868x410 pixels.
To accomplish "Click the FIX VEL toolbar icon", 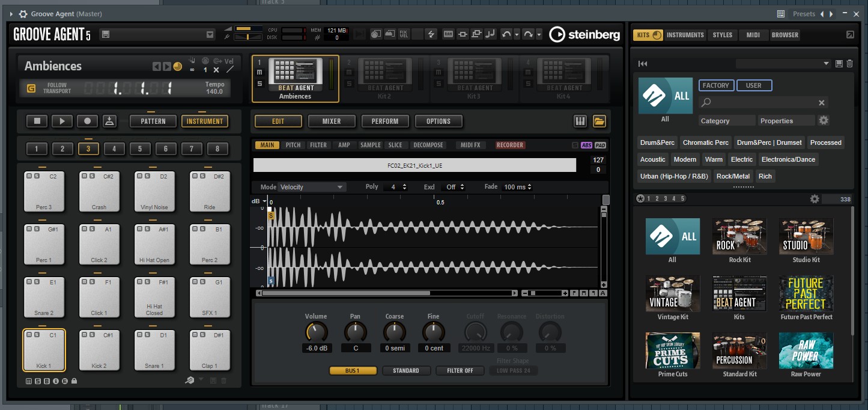I will [x=404, y=35].
